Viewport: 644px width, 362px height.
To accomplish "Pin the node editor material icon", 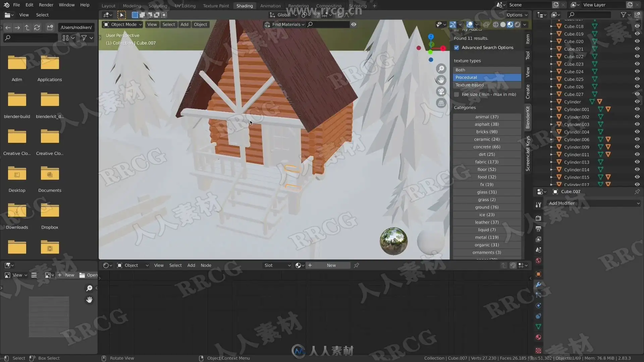I will coord(357,265).
